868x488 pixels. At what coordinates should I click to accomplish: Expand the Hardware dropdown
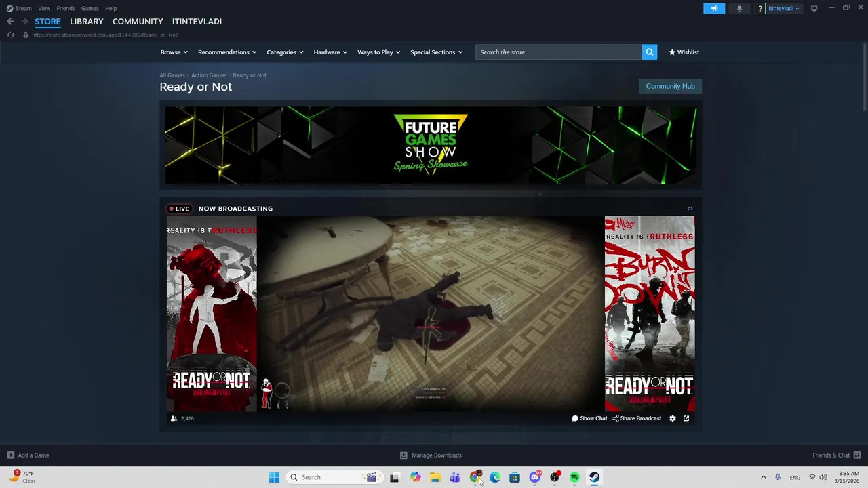pos(330,52)
